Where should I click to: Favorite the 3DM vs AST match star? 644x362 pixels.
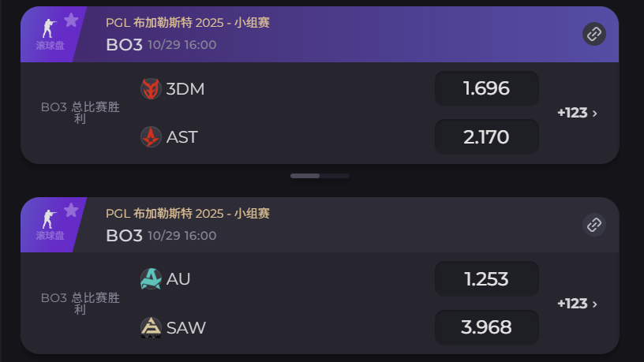71,20
